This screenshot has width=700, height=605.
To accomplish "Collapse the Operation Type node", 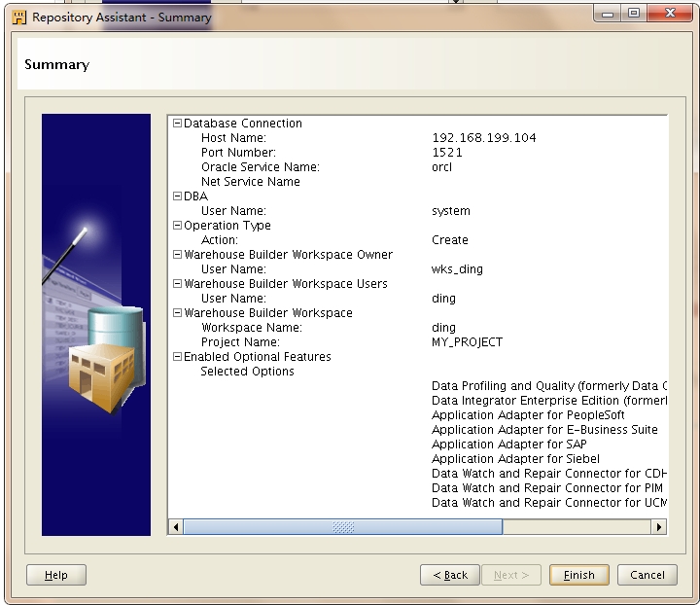I will [x=177, y=225].
